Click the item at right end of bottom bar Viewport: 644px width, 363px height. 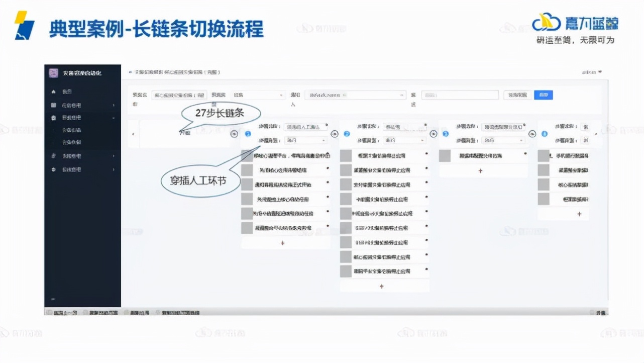coord(598,313)
